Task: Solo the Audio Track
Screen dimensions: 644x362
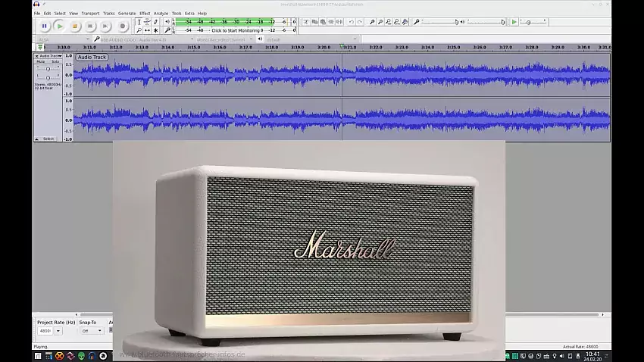Action: [55, 61]
